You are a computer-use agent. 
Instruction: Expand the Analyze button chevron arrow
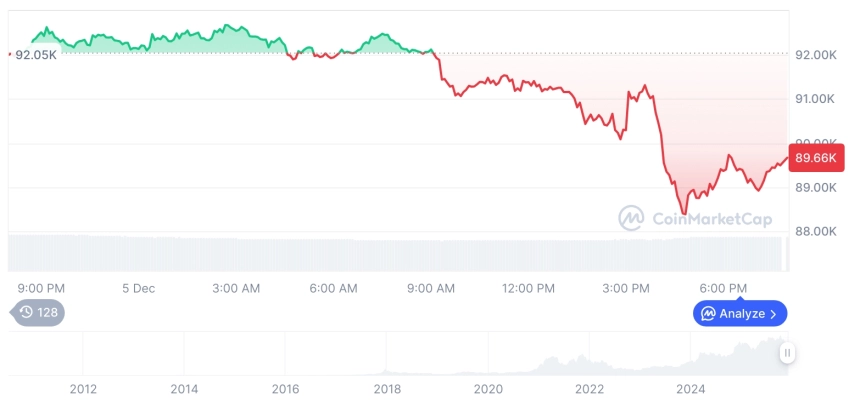point(774,314)
